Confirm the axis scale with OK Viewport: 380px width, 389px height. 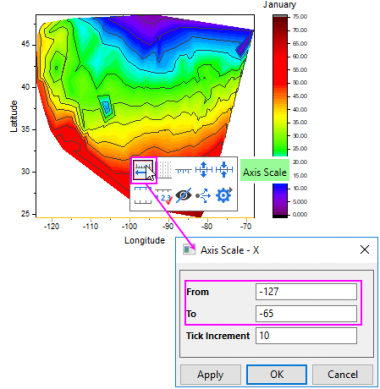(x=277, y=374)
